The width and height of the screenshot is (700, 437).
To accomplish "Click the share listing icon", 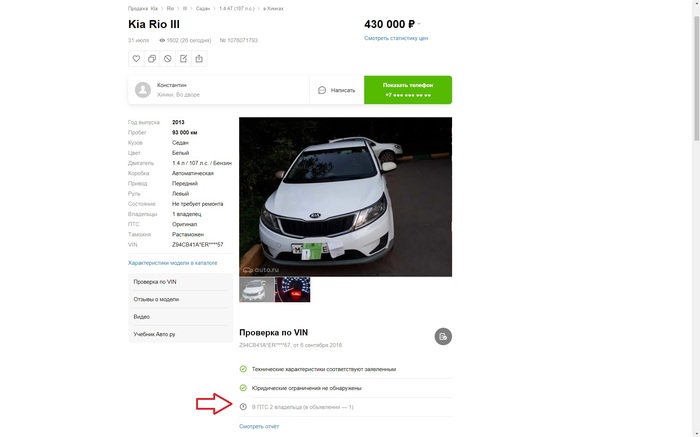I will pyautogui.click(x=199, y=59).
